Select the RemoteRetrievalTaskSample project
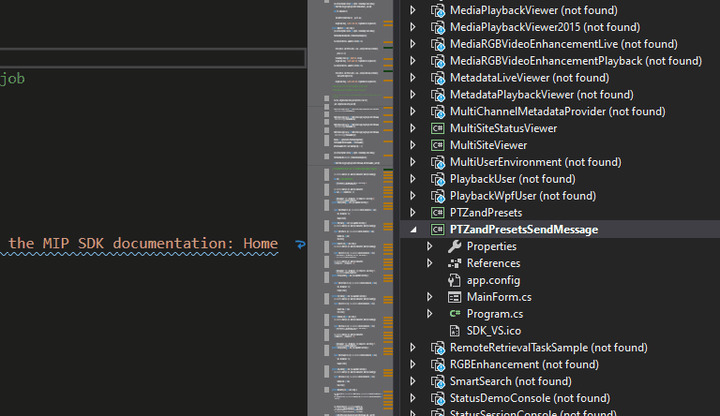Screen dimensions: 720x416 point(548,348)
